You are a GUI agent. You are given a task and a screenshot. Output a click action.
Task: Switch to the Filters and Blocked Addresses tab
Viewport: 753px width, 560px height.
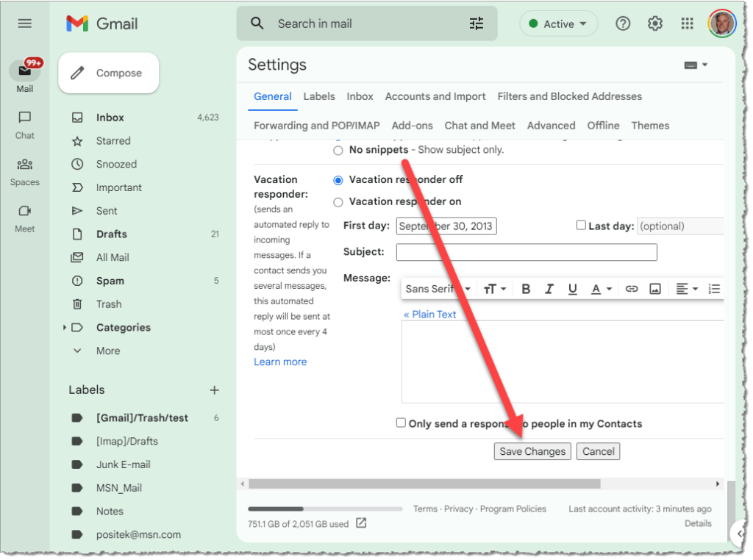coord(569,96)
